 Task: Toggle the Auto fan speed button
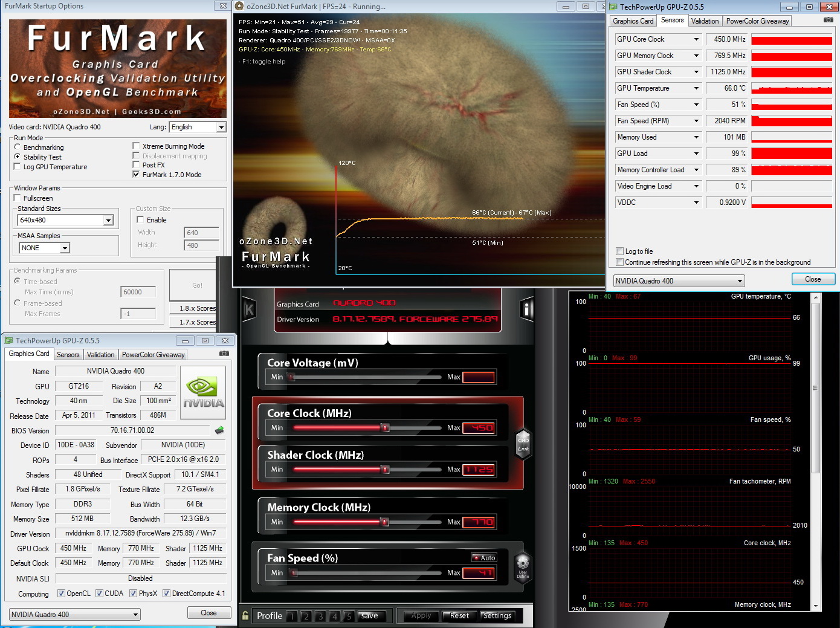484,558
